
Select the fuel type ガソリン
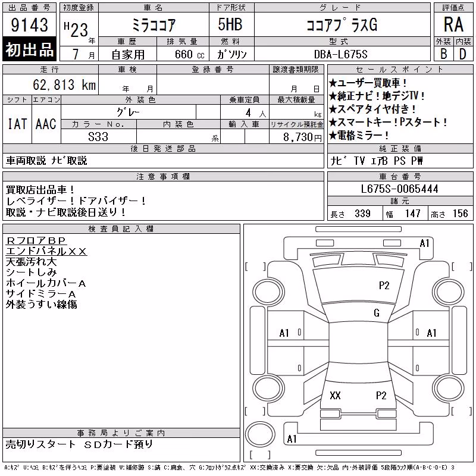point(231,54)
